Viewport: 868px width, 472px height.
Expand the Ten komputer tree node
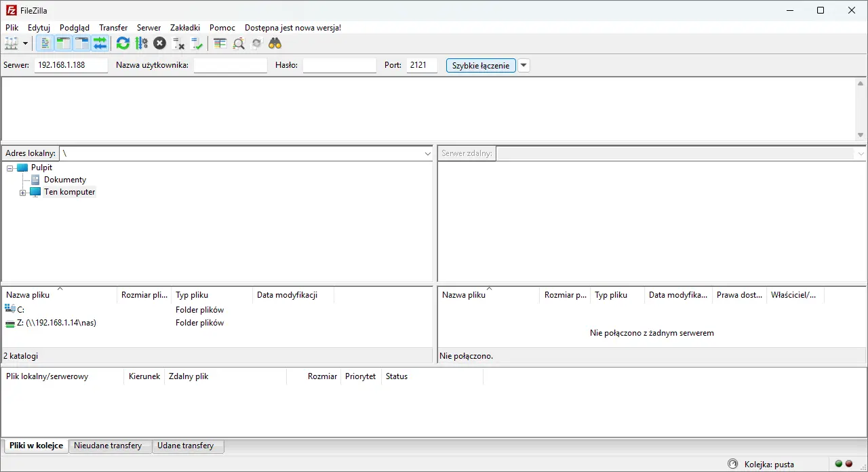pyautogui.click(x=22, y=193)
